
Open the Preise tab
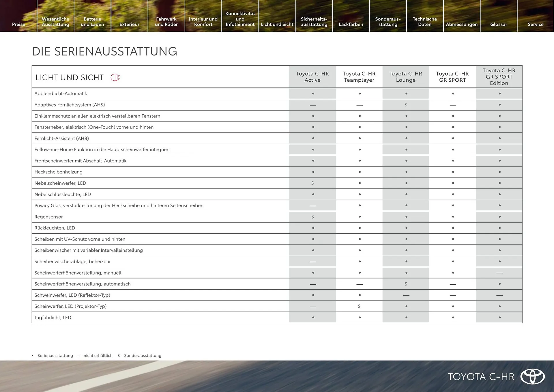[18, 24]
